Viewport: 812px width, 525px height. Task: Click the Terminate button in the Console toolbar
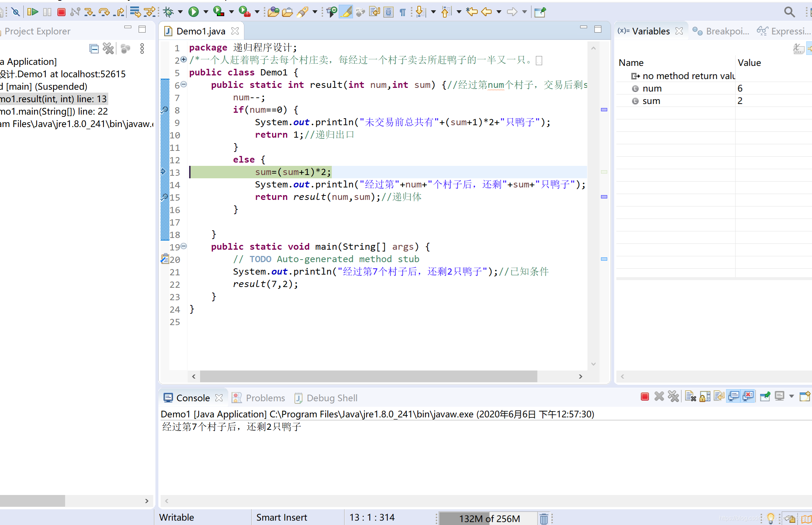[x=645, y=396]
